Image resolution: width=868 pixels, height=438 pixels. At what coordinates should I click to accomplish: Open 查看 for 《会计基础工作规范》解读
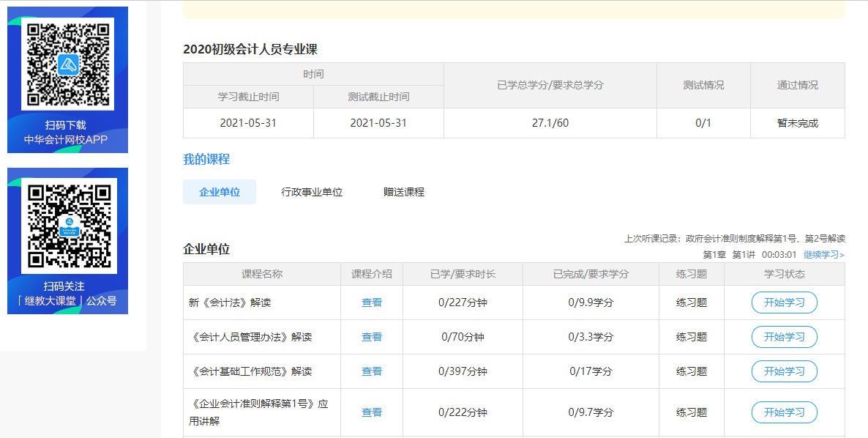coord(371,371)
